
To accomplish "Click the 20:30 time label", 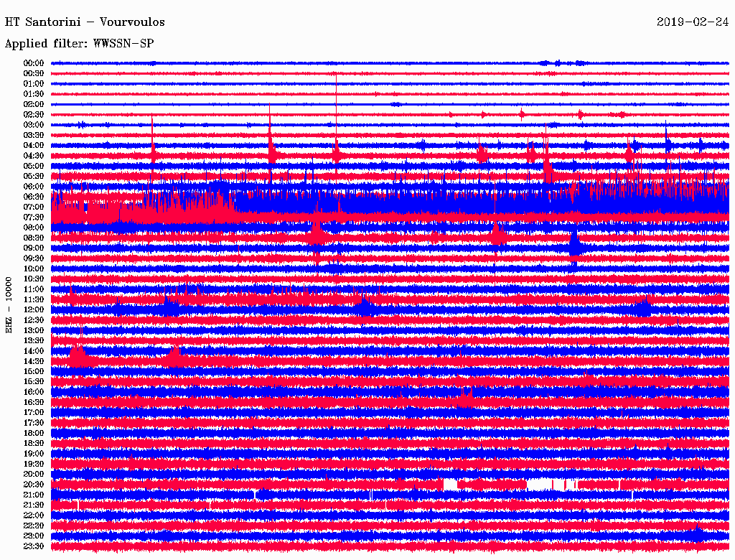I will pyautogui.click(x=33, y=485).
